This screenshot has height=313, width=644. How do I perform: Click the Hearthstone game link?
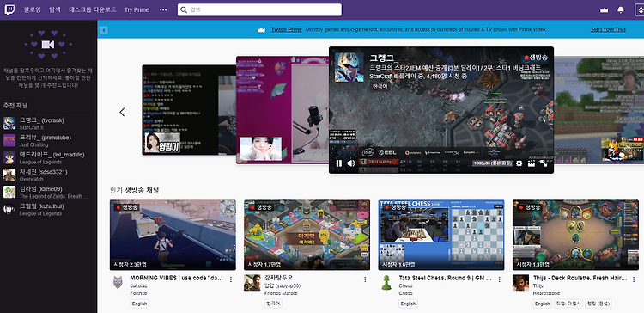pyautogui.click(x=546, y=293)
